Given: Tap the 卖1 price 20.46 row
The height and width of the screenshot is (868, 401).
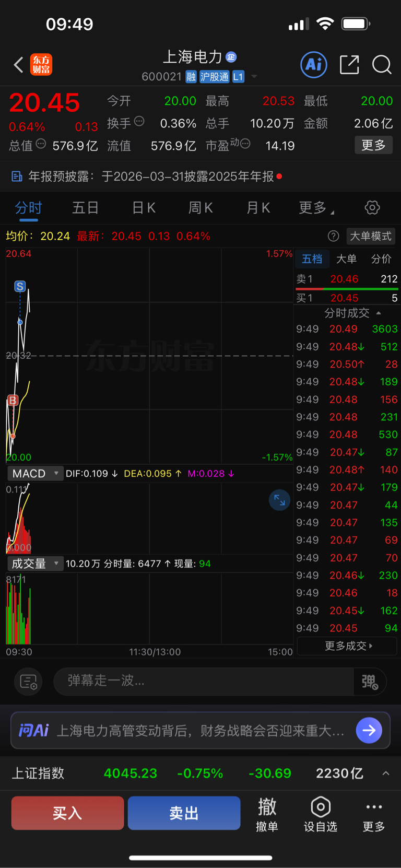Looking at the screenshot, I should coord(347,279).
